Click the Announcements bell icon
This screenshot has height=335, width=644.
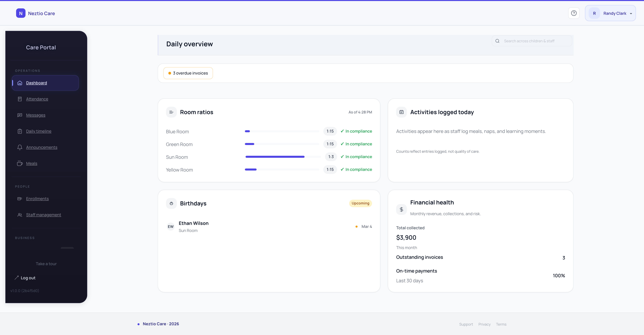[20, 147]
